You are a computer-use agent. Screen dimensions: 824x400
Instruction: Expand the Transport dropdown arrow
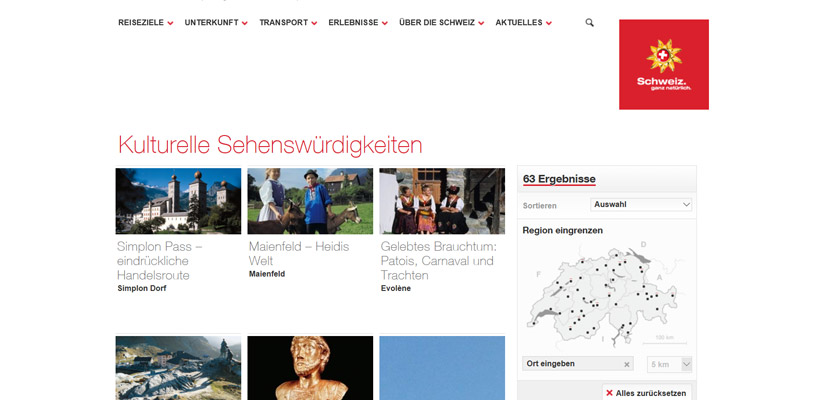[314, 23]
